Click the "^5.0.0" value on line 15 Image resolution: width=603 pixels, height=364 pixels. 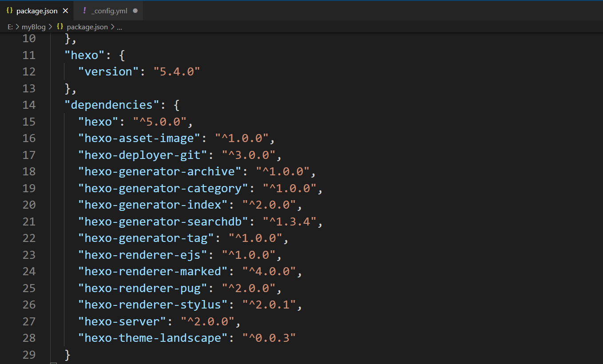160,122
